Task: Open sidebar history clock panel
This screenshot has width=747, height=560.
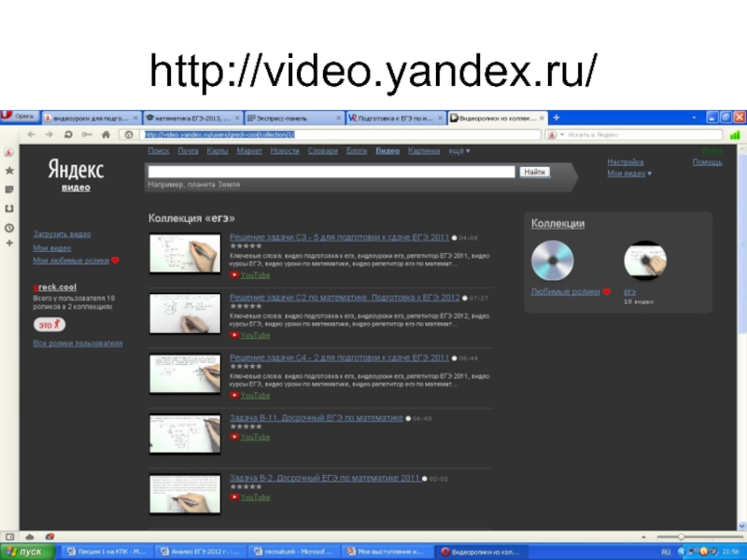Action: (x=9, y=228)
